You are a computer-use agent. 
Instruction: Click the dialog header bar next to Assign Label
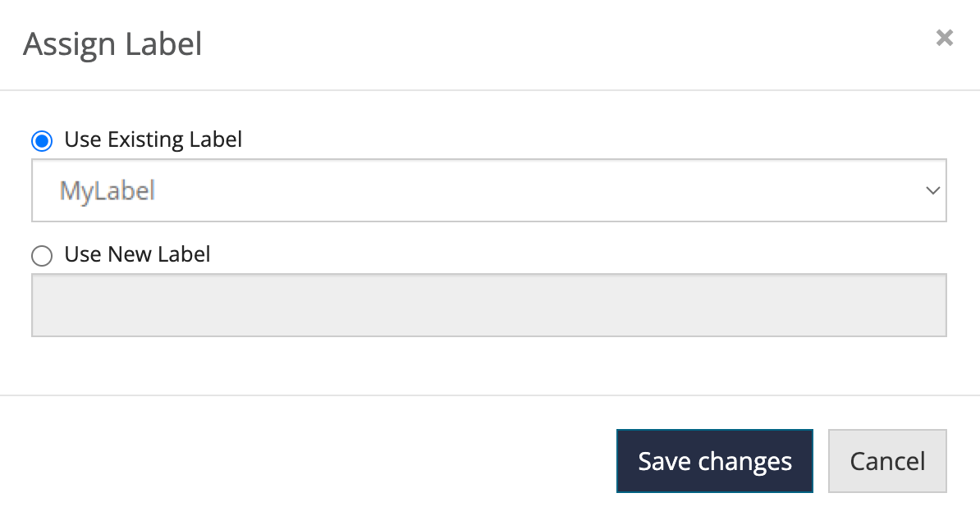534,44
